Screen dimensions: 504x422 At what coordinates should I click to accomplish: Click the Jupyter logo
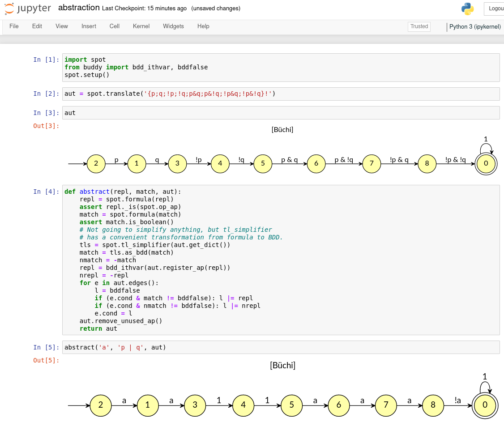point(28,9)
